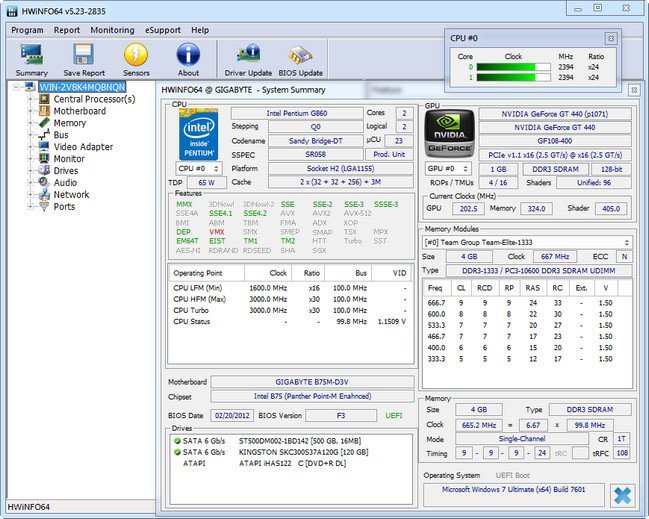Screen dimensions: 649x519
Task: Click the Prod. Unit button
Action: (x=389, y=154)
